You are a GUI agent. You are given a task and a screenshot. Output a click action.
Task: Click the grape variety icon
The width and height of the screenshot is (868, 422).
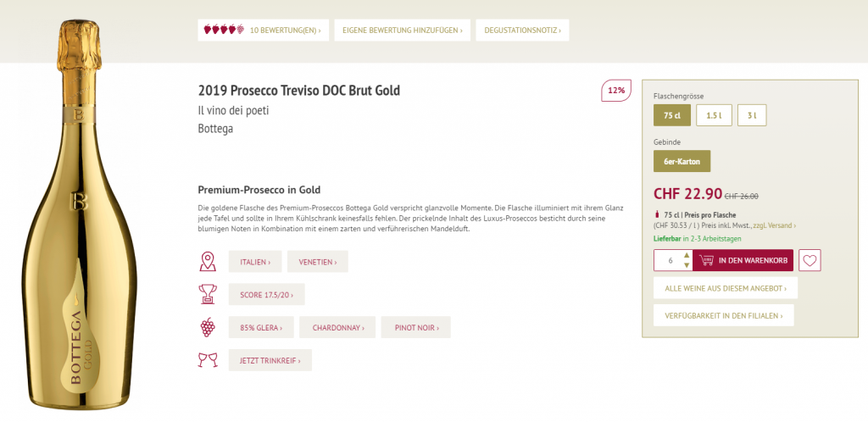click(x=207, y=327)
